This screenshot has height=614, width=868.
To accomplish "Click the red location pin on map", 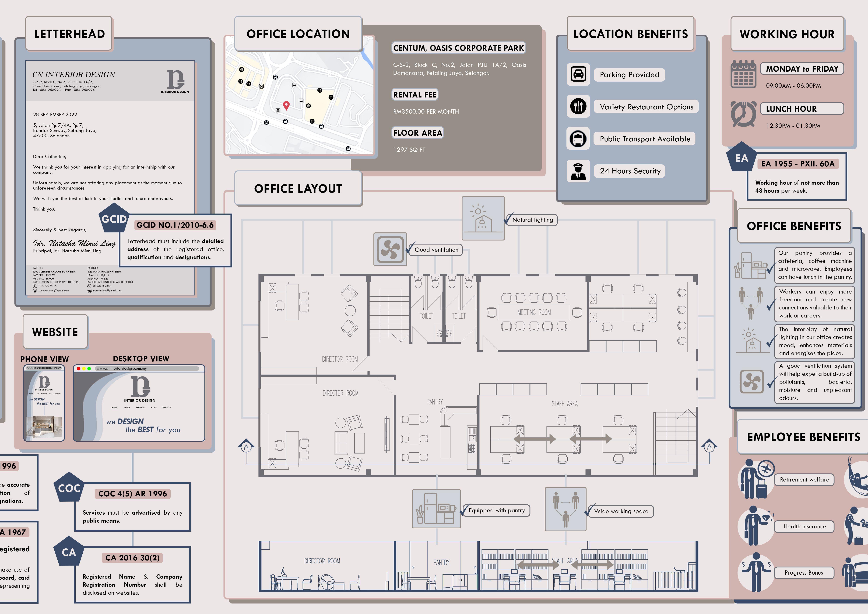I will [x=286, y=105].
